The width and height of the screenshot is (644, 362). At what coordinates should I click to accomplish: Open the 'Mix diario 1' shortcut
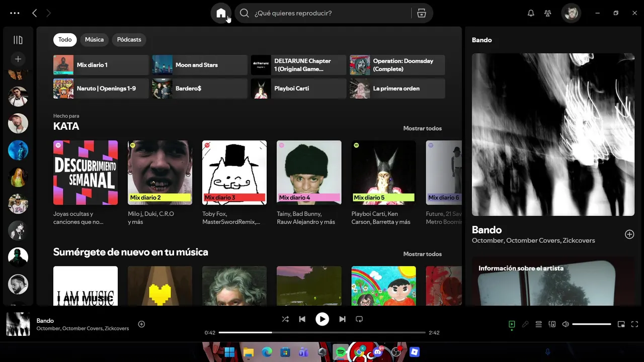(101, 65)
